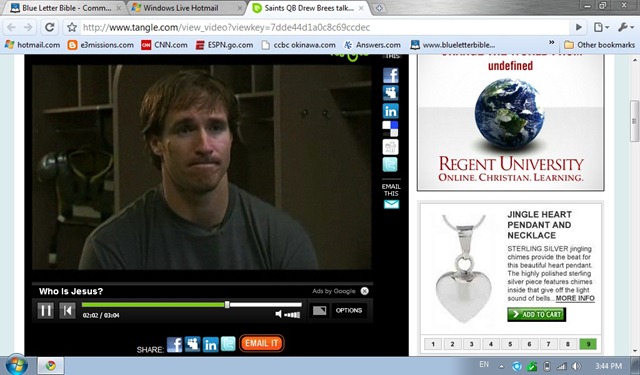The image size is (640, 375).
Task: Restart video with the skip-to-beginning button
Action: (x=67, y=311)
